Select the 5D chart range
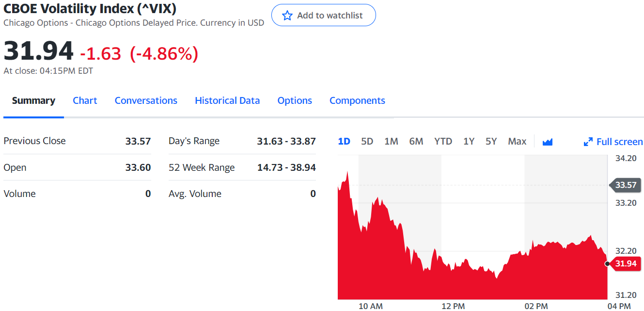This screenshot has width=644, height=311. [x=367, y=141]
